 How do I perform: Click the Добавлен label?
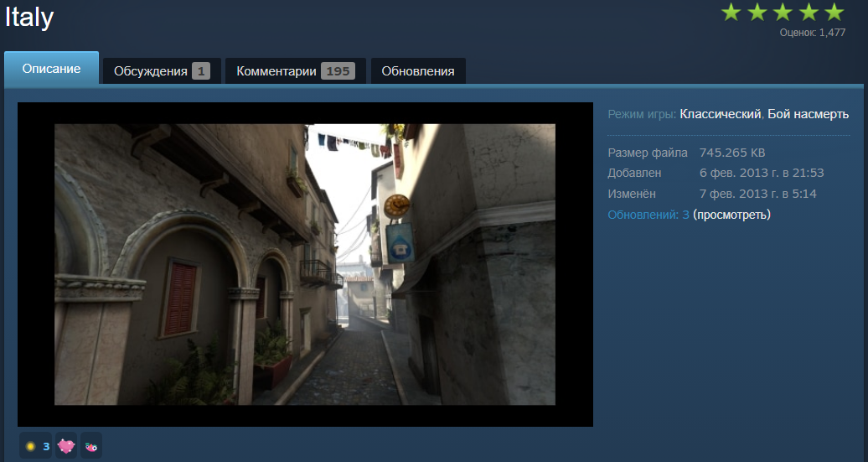pyautogui.click(x=634, y=173)
